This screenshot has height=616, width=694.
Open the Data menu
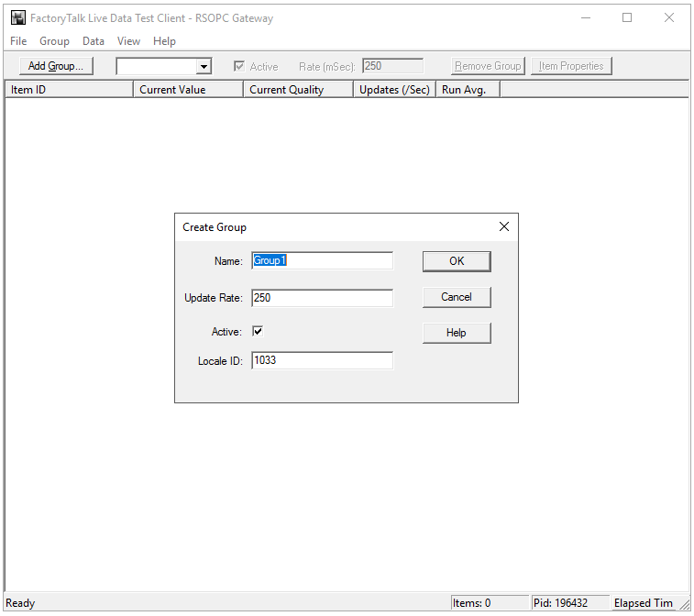click(x=94, y=41)
